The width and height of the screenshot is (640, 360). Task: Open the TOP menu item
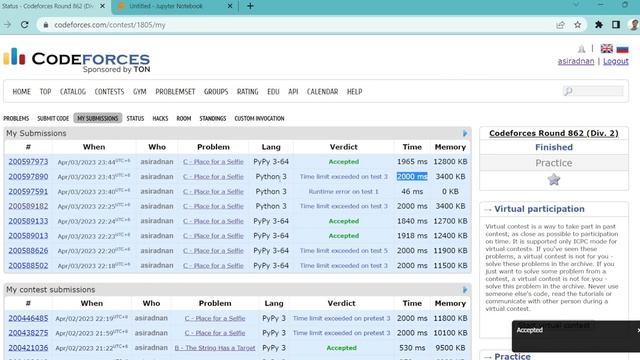(45, 92)
